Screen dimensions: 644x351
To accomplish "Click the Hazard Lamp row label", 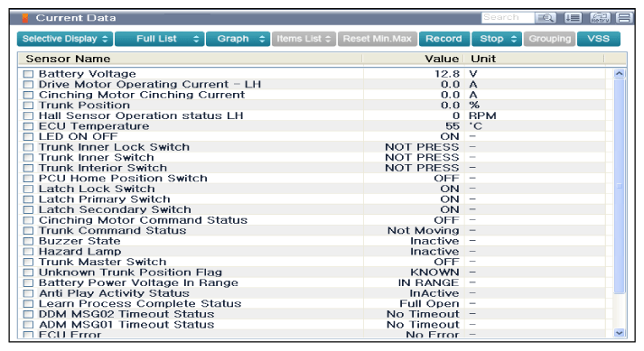I will tap(80, 252).
